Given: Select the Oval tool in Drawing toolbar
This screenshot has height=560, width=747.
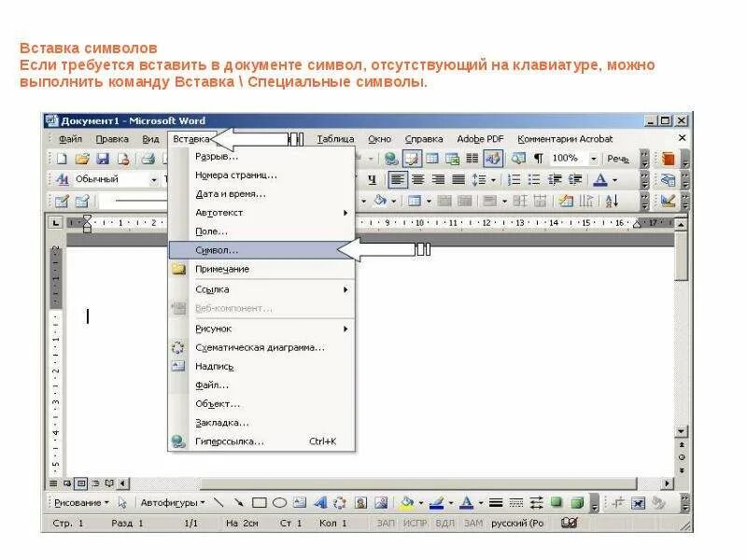Looking at the screenshot, I should [x=279, y=503].
